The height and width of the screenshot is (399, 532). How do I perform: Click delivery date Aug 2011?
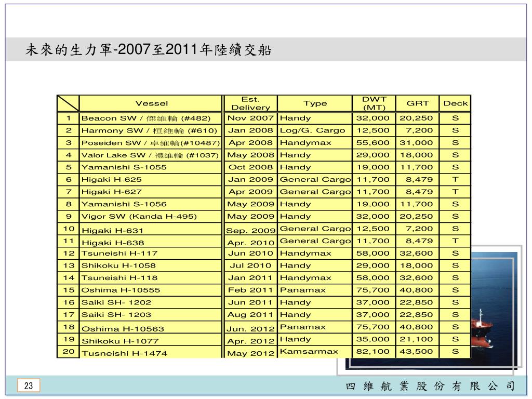click(251, 314)
